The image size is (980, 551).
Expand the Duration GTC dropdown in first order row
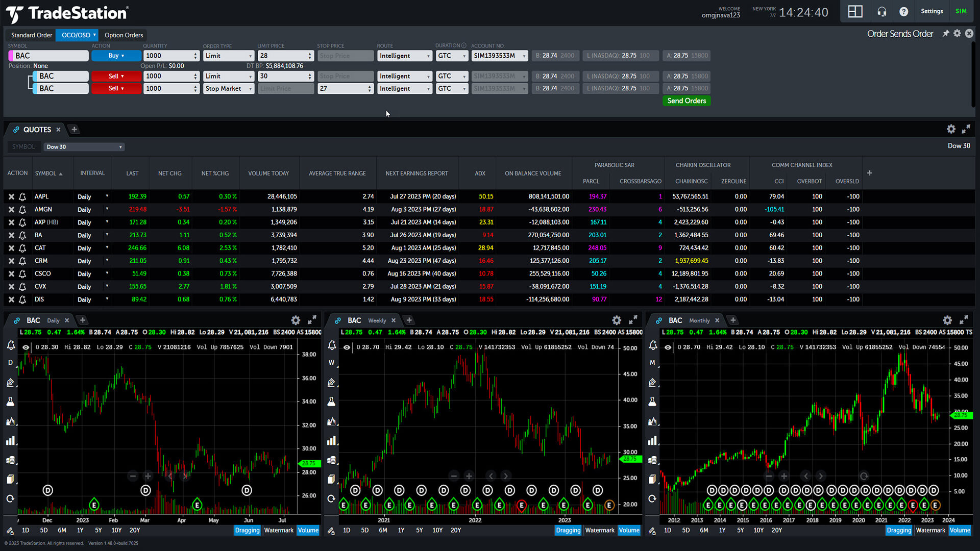coord(452,56)
